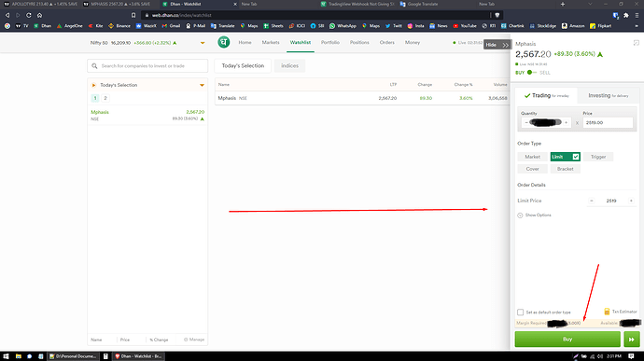Click the search magnifier icon
The image size is (644, 361).
(x=94, y=65)
